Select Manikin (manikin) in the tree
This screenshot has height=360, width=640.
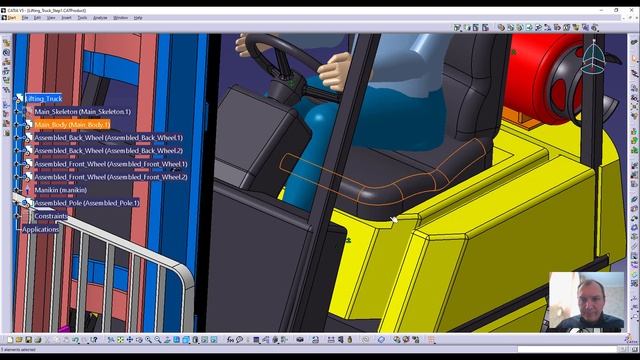pyautogui.click(x=61, y=190)
